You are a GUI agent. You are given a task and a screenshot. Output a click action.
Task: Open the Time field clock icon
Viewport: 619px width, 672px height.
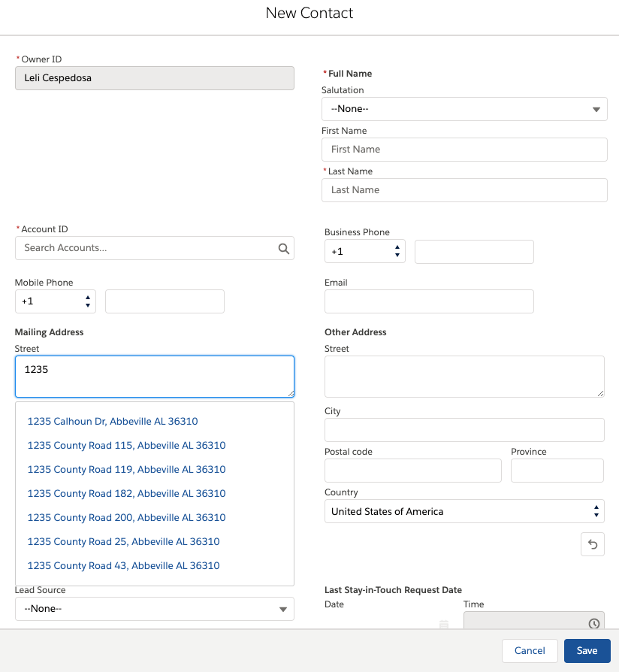(593, 624)
